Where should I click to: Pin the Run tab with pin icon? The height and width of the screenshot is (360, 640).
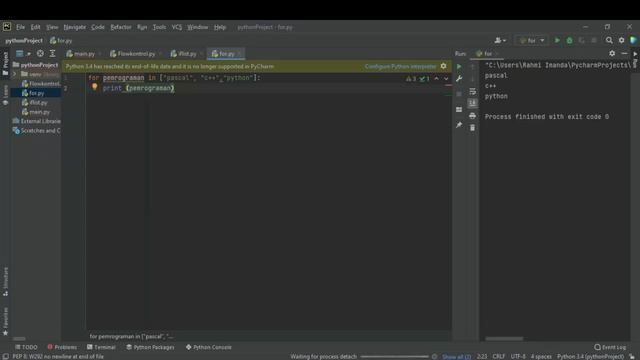pyautogui.click(x=459, y=125)
